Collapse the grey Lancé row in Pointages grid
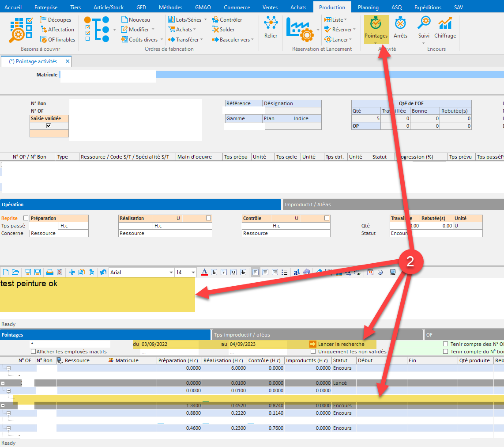This screenshot has width=504, height=447. (x=3, y=383)
